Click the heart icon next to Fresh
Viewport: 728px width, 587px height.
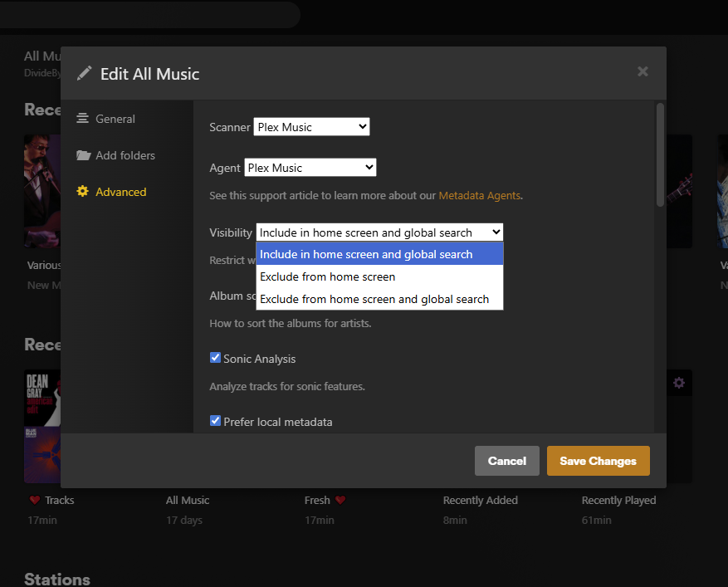click(340, 500)
